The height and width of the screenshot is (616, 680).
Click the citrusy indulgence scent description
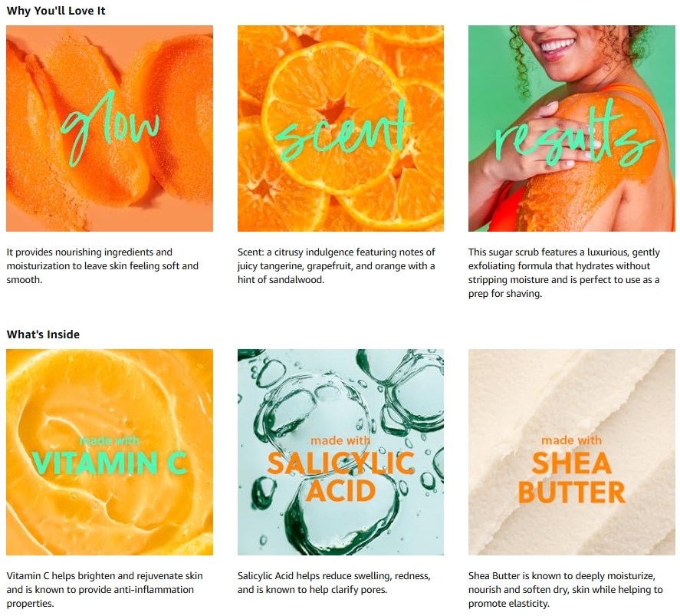pyautogui.click(x=336, y=266)
